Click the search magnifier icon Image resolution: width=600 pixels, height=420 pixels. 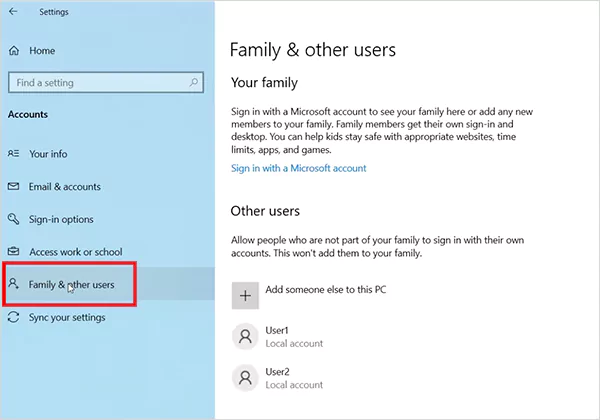pyautogui.click(x=194, y=82)
